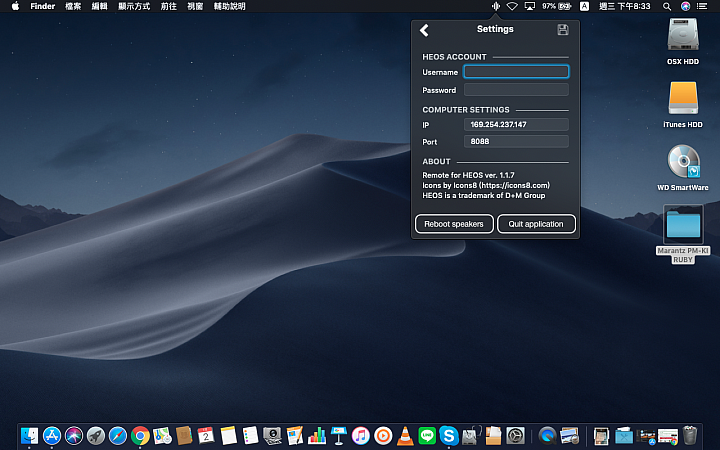This screenshot has width=720, height=450.
Task: Open the 顯示方式 menu
Action: (x=134, y=6)
